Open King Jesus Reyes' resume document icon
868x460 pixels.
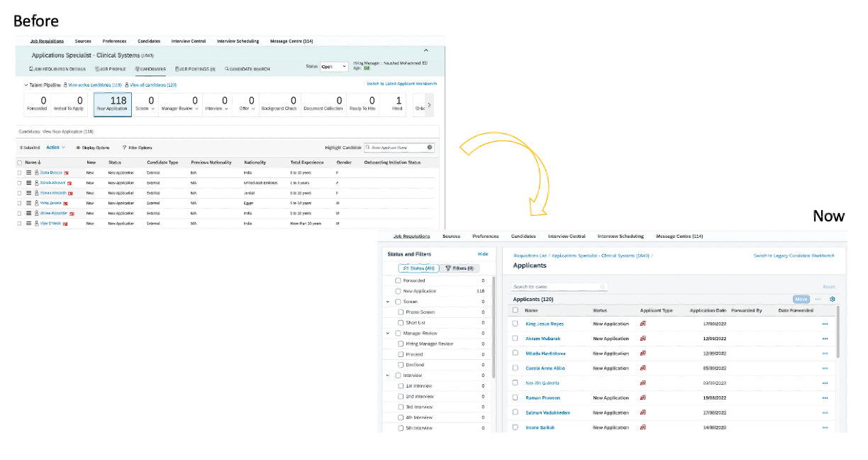click(x=642, y=324)
